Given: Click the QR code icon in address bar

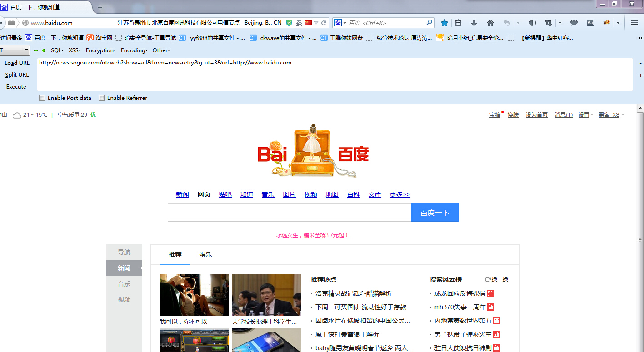Looking at the screenshot, I should tap(299, 23).
